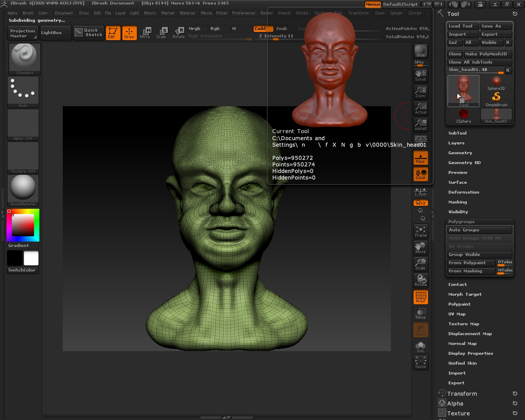This screenshot has height=420, width=525.
Task: Expand the Masking section
Action: 457,202
